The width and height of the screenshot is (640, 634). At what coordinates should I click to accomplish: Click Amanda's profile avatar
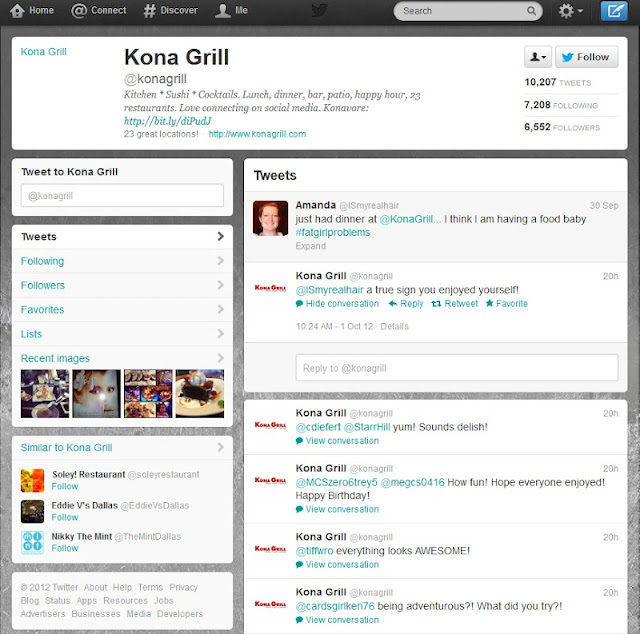coord(270,218)
